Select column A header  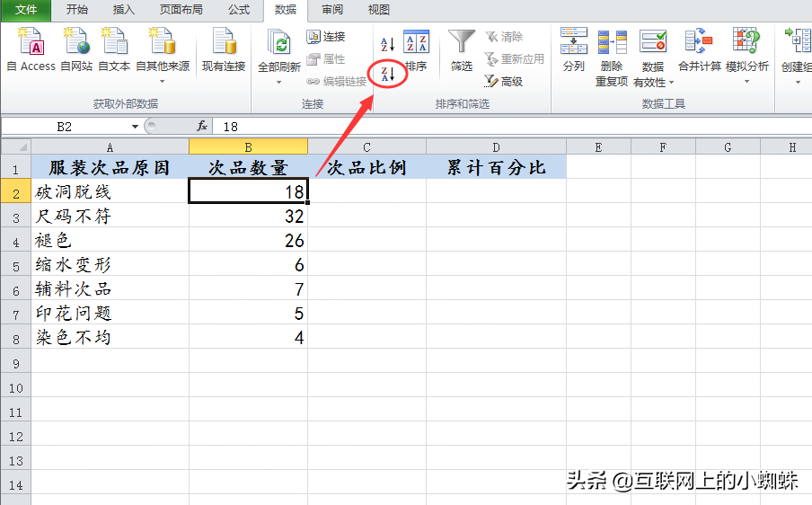coord(110,147)
